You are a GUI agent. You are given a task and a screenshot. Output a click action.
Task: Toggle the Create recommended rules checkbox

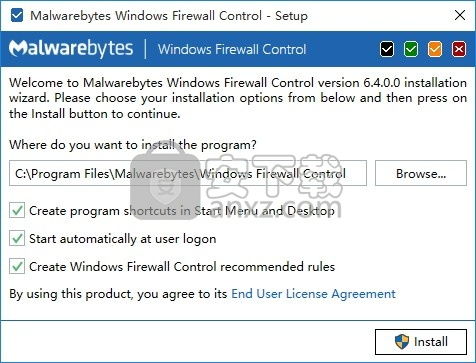[17, 266]
